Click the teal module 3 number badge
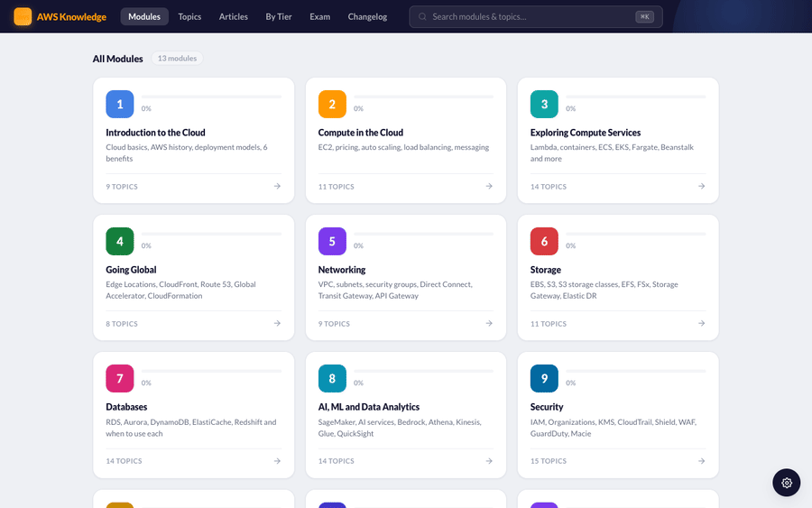The image size is (812, 508). tap(544, 104)
